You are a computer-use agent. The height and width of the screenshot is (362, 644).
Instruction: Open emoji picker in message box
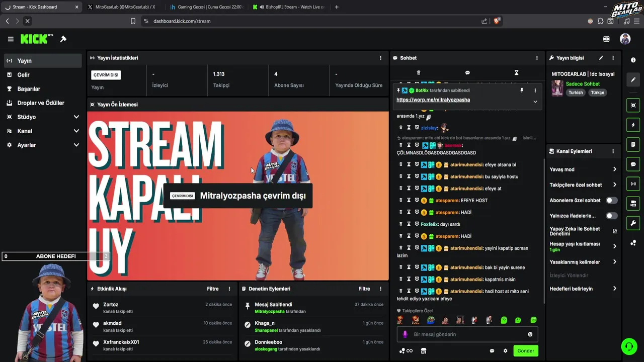pos(530,334)
